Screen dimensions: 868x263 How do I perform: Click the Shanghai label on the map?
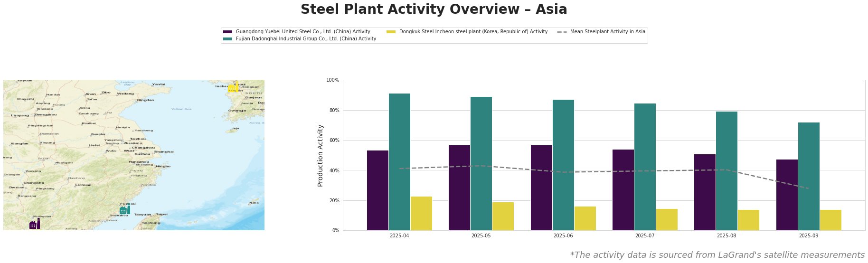click(x=164, y=152)
